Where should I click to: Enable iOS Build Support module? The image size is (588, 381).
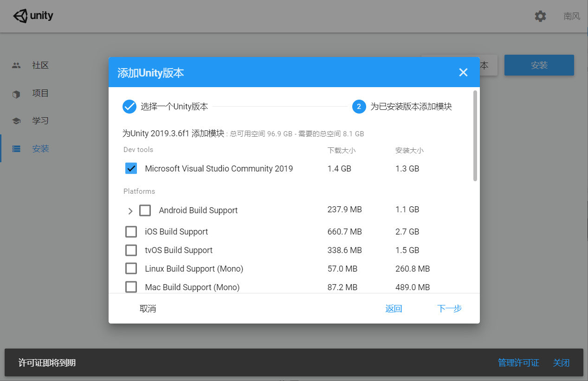coord(131,231)
